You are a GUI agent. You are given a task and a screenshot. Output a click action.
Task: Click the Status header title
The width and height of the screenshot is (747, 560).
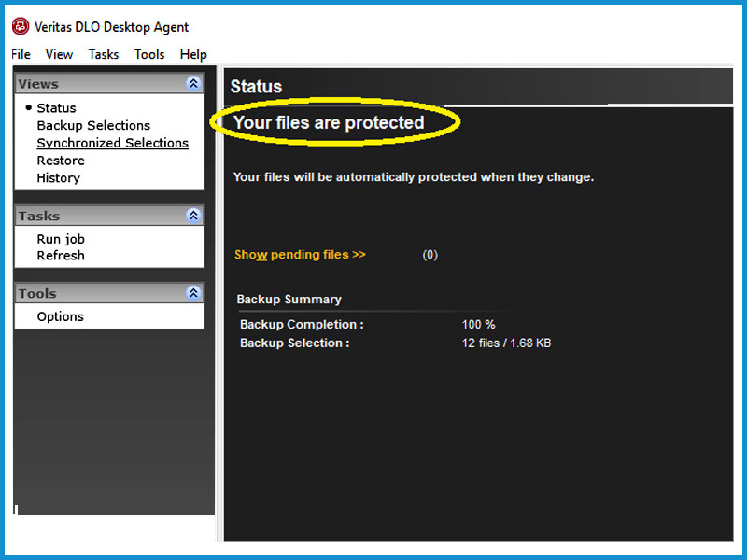click(256, 86)
